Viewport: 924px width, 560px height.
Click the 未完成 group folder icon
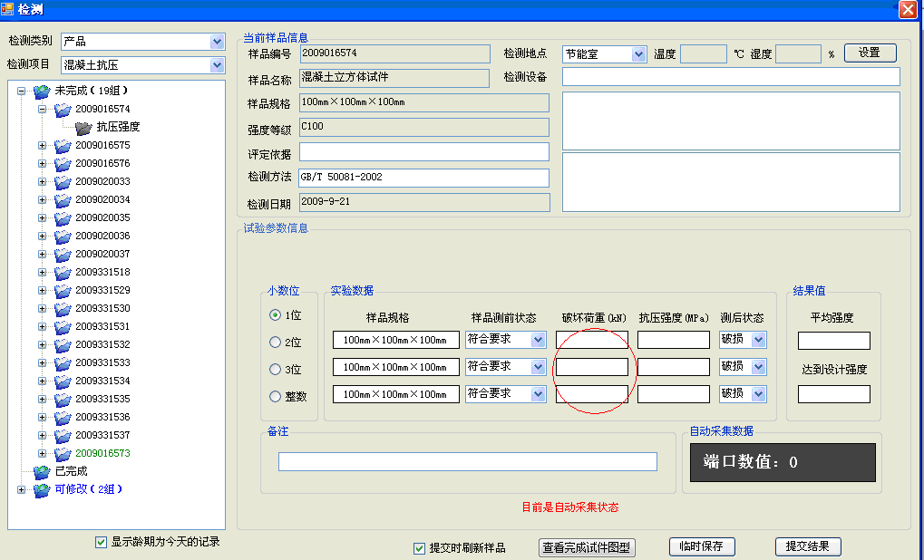[42, 92]
